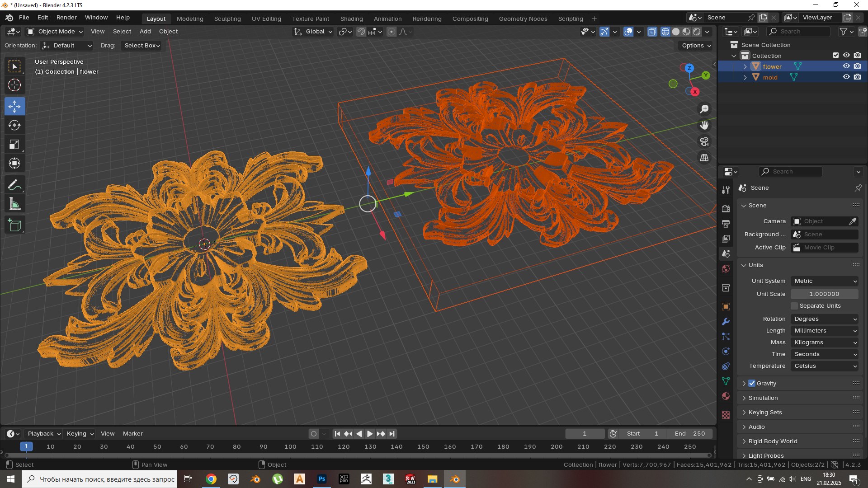Image resolution: width=868 pixels, height=488 pixels.
Task: Activate the Move tool
Action: click(x=14, y=107)
